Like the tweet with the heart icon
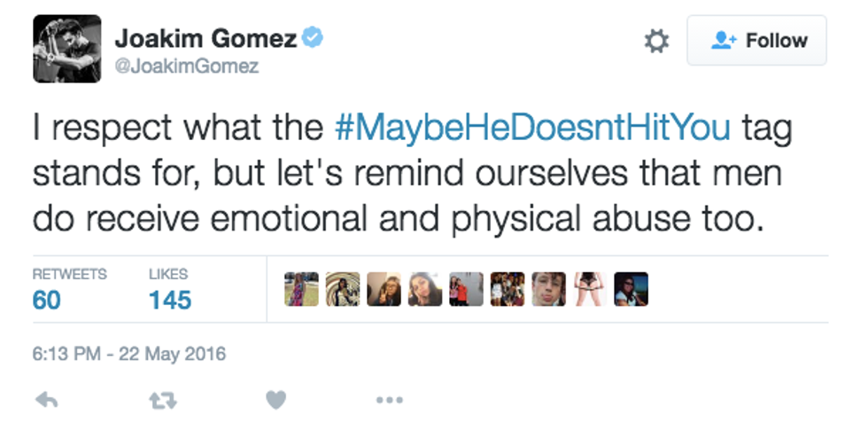 point(276,401)
